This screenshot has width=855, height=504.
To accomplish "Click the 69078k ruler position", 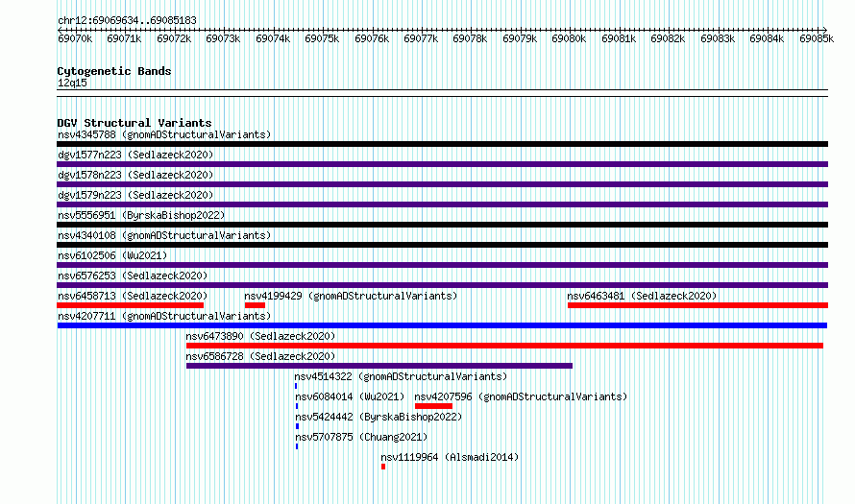I will (470, 38).
